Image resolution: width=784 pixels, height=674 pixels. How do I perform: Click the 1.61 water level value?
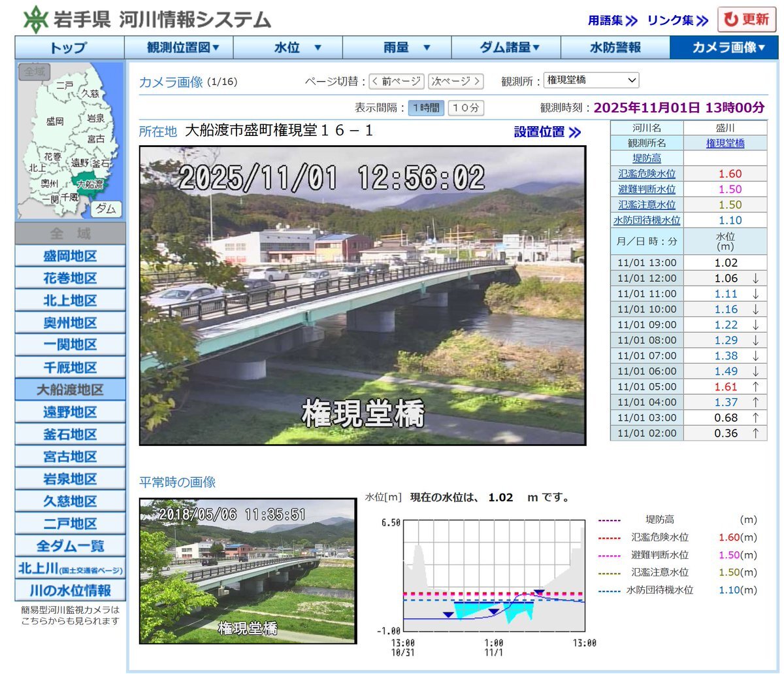tap(726, 387)
